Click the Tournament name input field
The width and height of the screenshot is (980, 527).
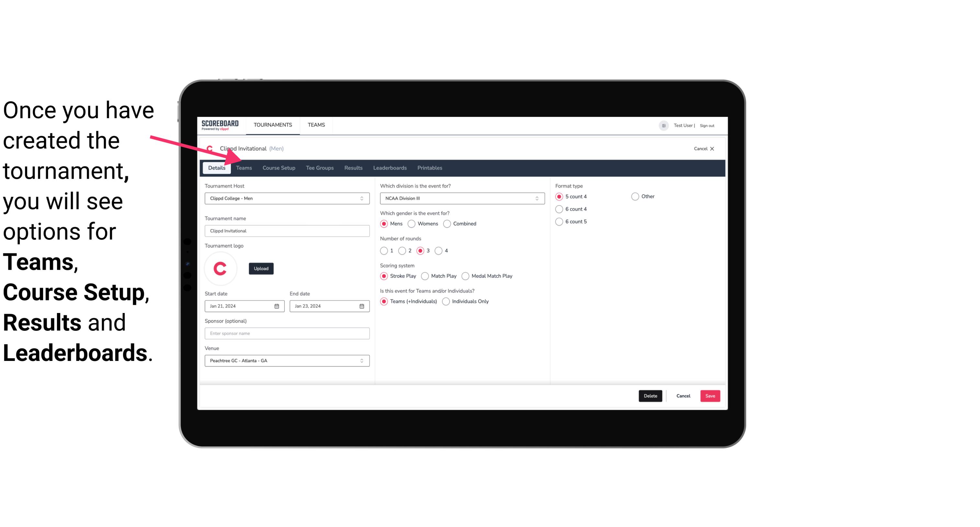point(286,231)
